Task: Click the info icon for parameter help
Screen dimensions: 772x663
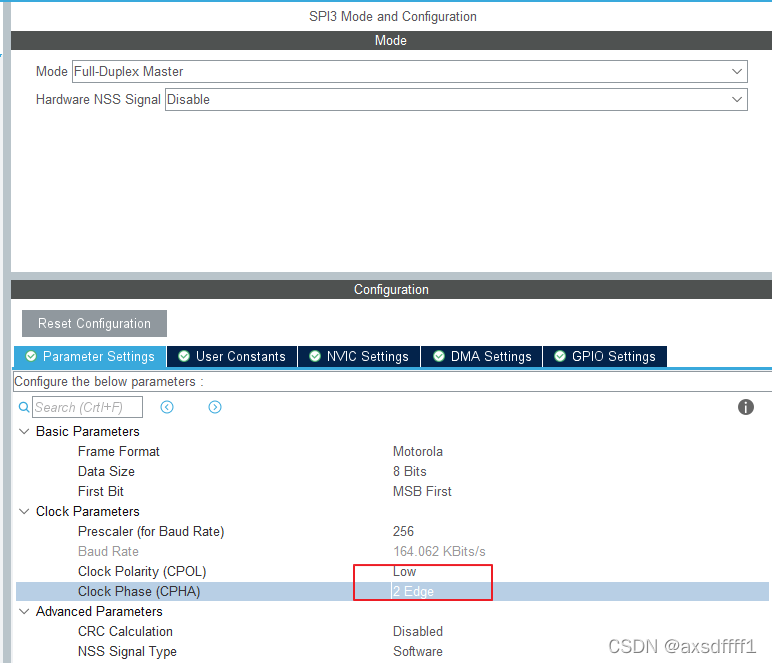Action: click(745, 407)
